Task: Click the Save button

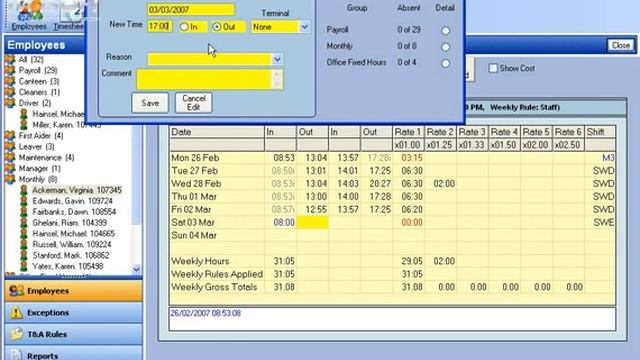Action: tap(150, 103)
